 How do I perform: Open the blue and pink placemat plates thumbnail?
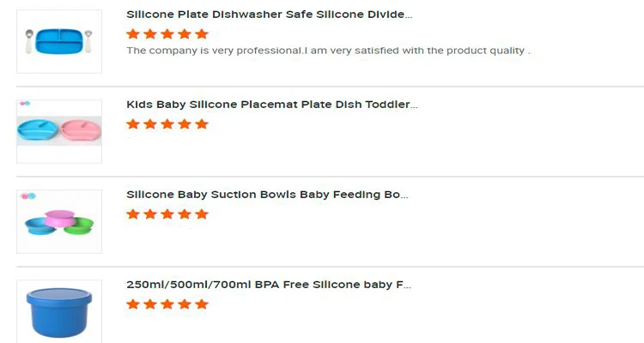(59, 131)
